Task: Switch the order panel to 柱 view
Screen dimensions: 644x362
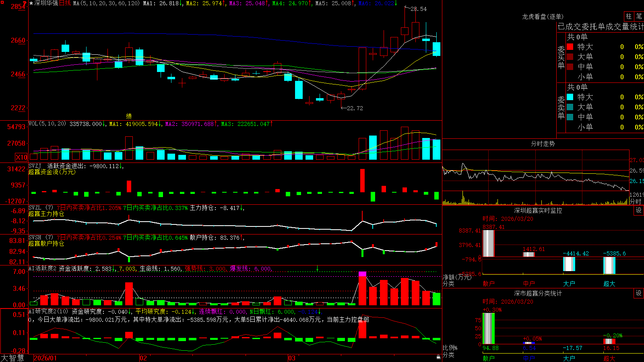Action: click(629, 16)
